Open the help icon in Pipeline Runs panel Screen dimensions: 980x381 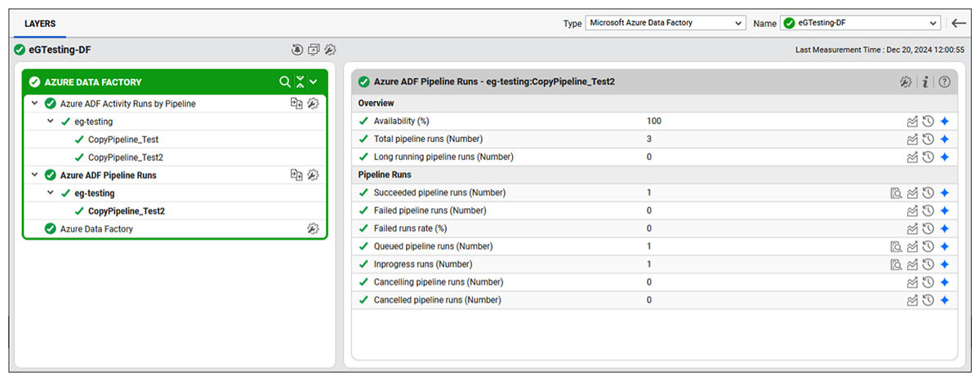945,82
